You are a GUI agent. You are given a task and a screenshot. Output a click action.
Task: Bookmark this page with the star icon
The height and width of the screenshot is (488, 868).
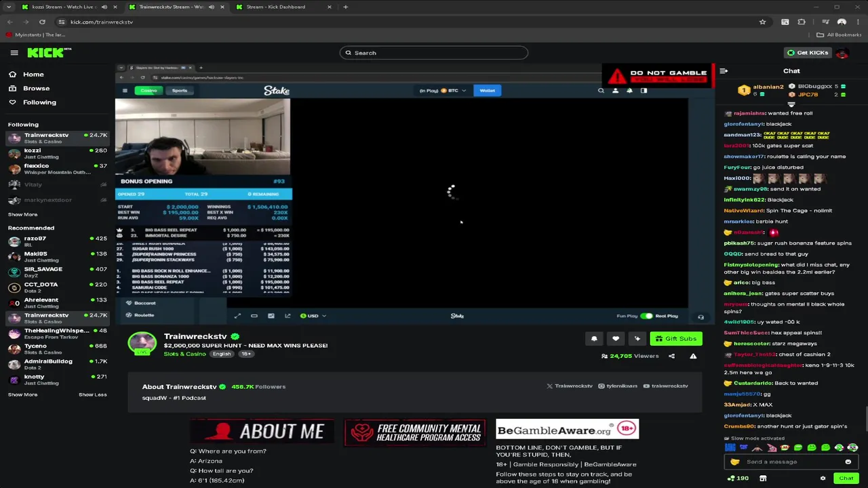click(x=762, y=22)
